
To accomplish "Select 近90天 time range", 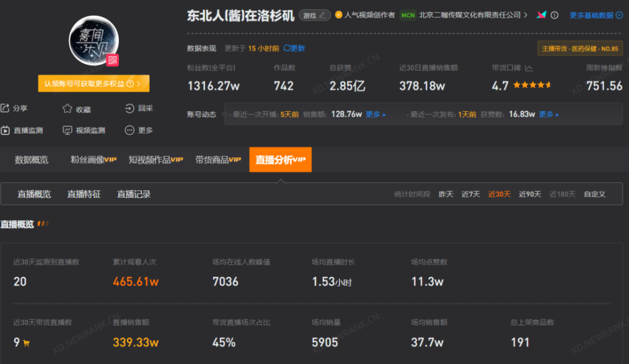I will [530, 194].
